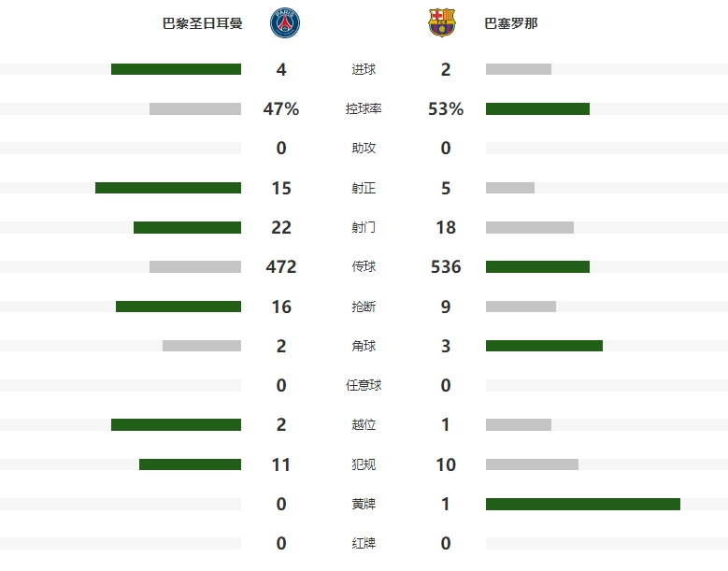Click PSG's green 抢断 bar
Screen dimensions: 728x571
coord(178,307)
